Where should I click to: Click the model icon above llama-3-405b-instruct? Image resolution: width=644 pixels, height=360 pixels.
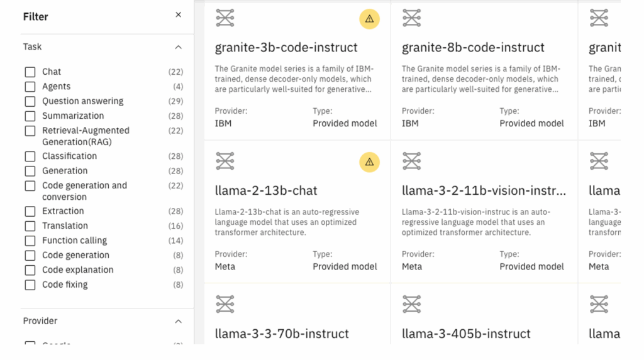(411, 304)
